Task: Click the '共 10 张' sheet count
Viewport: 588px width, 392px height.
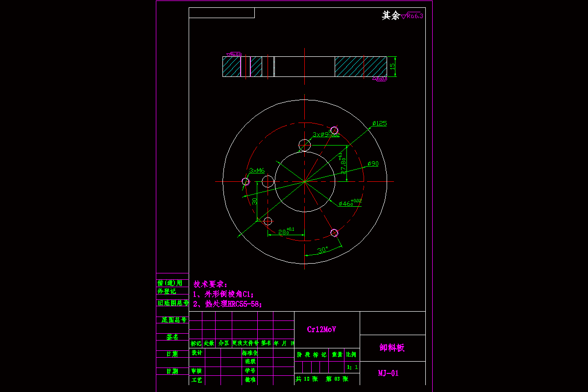Action: coord(307,379)
